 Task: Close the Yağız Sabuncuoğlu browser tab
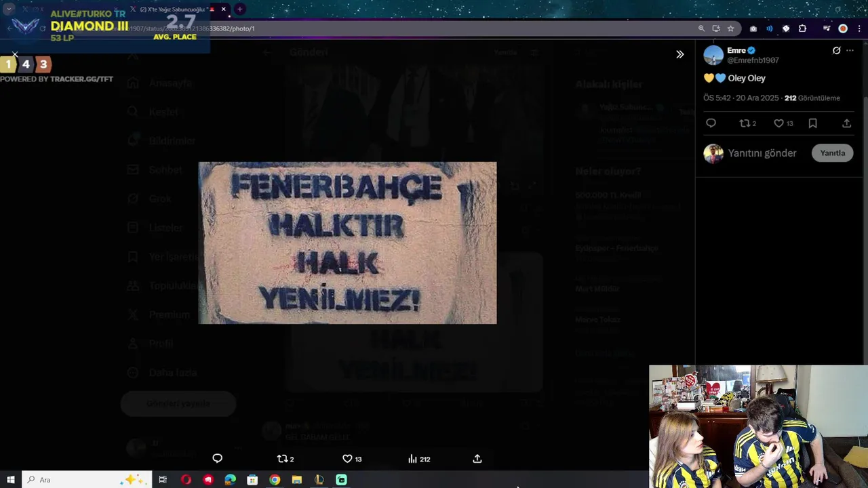pos(223,9)
